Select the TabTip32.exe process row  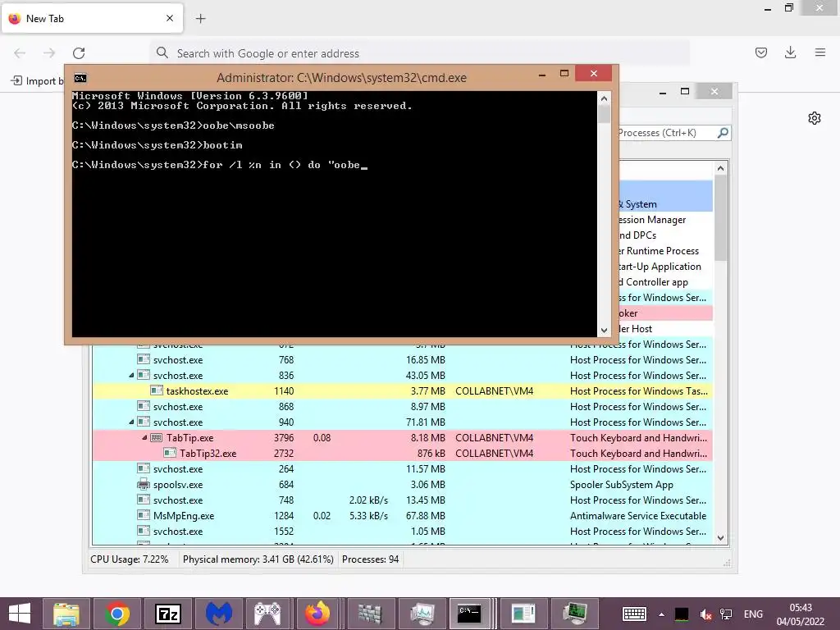pos(403,453)
